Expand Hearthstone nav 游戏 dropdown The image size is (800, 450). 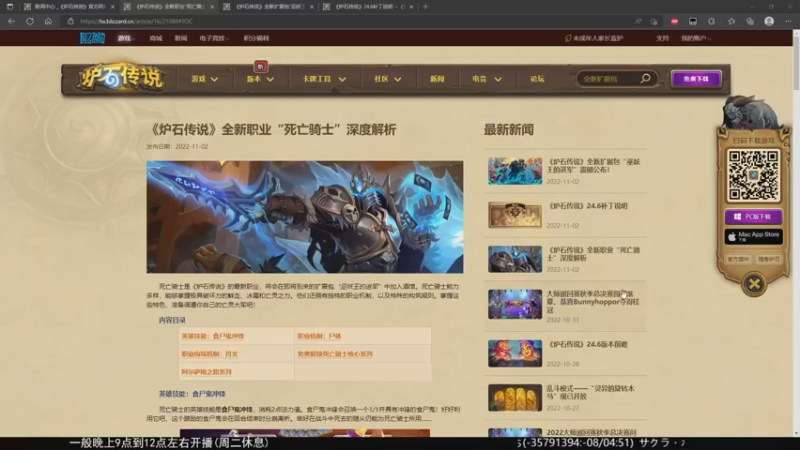click(x=204, y=79)
